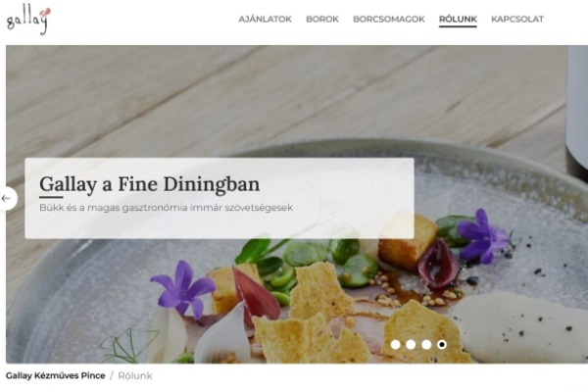Select the second carousel dot indicator
The image size is (588, 392).
(x=411, y=344)
